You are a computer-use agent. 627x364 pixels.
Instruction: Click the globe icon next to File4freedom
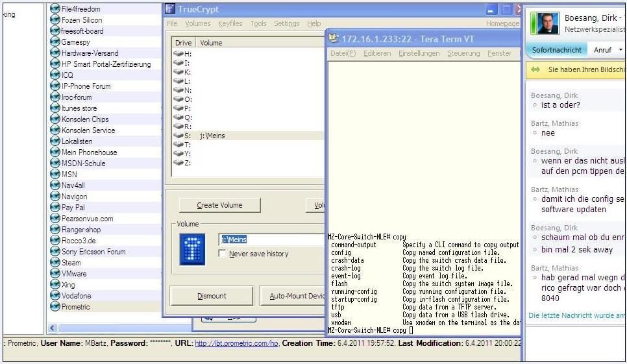55,8
